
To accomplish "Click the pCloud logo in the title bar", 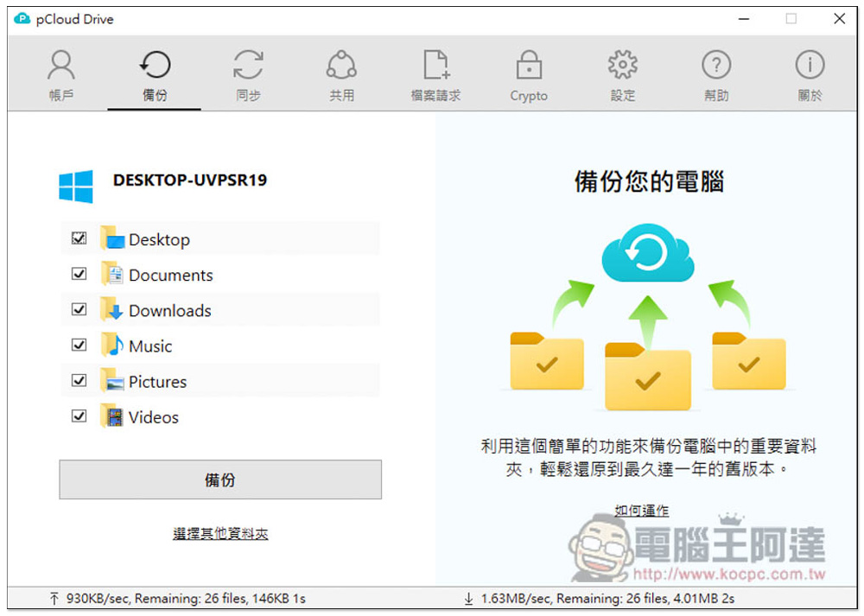I will [x=22, y=19].
